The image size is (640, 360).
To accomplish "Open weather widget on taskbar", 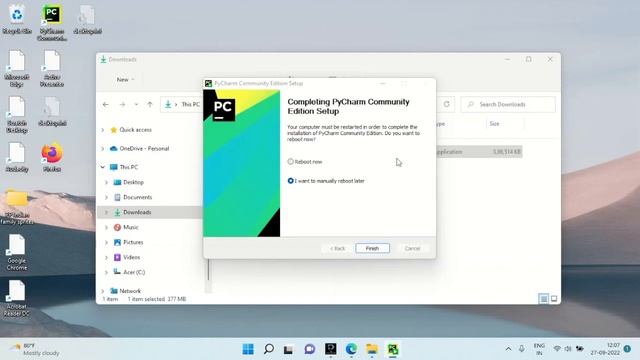I will pyautogui.click(x=35, y=349).
